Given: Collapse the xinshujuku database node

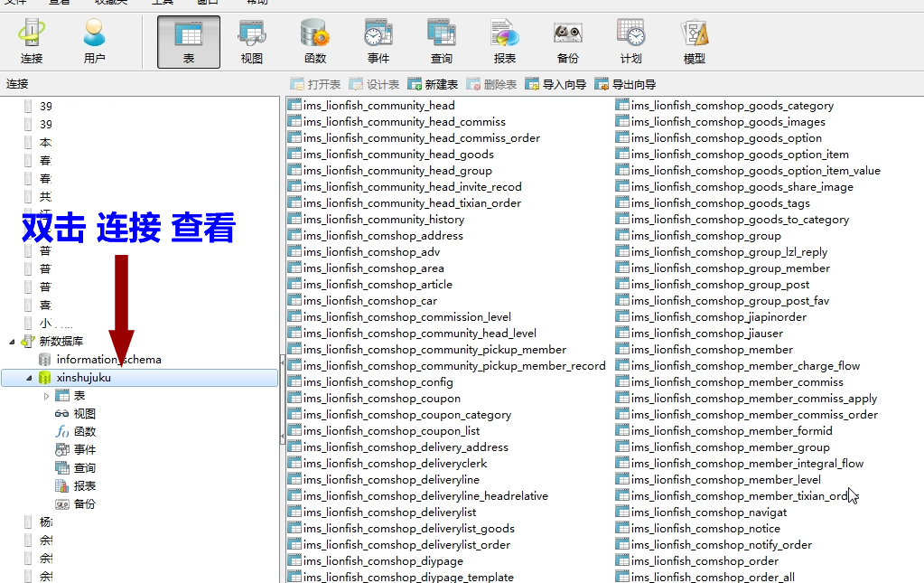Looking at the screenshot, I should click(x=29, y=378).
